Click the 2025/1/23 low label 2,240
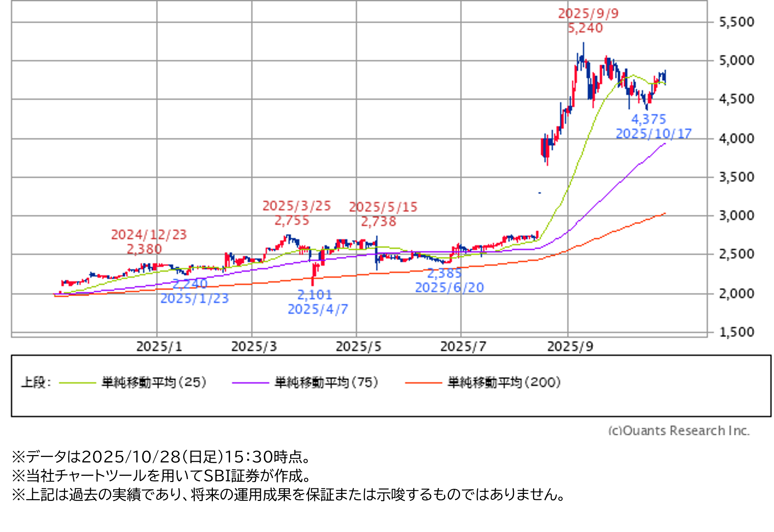 coord(190,283)
